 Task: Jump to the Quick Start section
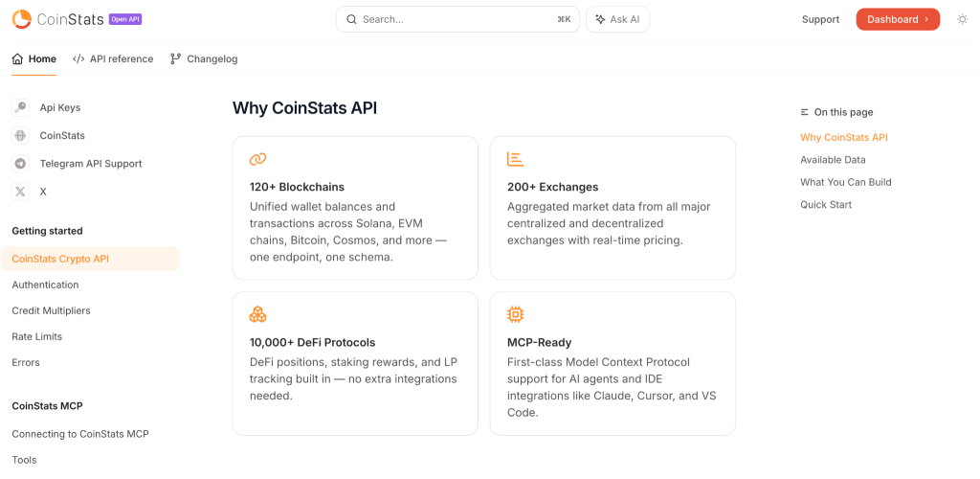point(826,204)
